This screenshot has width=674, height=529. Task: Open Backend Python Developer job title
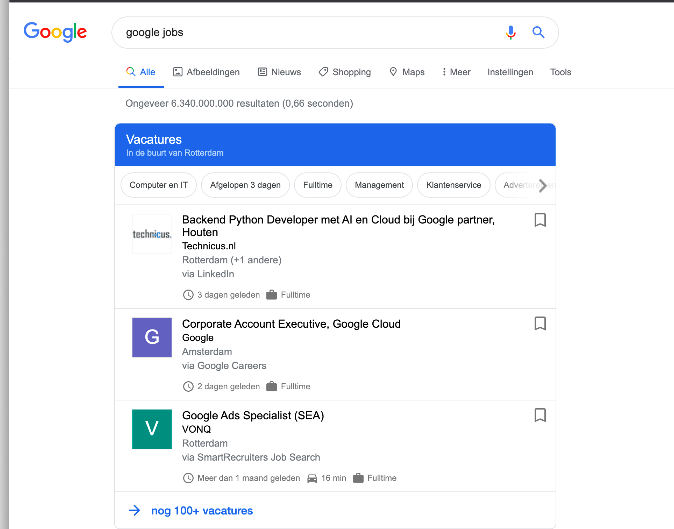pyautogui.click(x=338, y=226)
